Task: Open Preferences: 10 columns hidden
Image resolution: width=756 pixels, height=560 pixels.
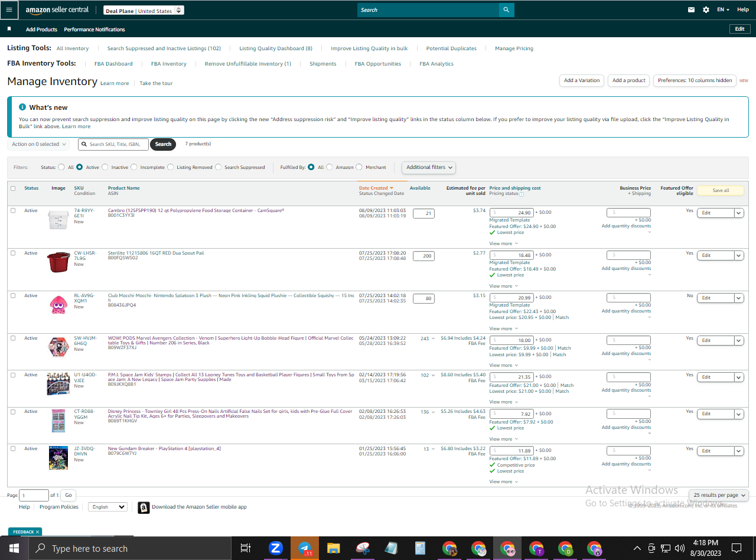Action: point(695,80)
